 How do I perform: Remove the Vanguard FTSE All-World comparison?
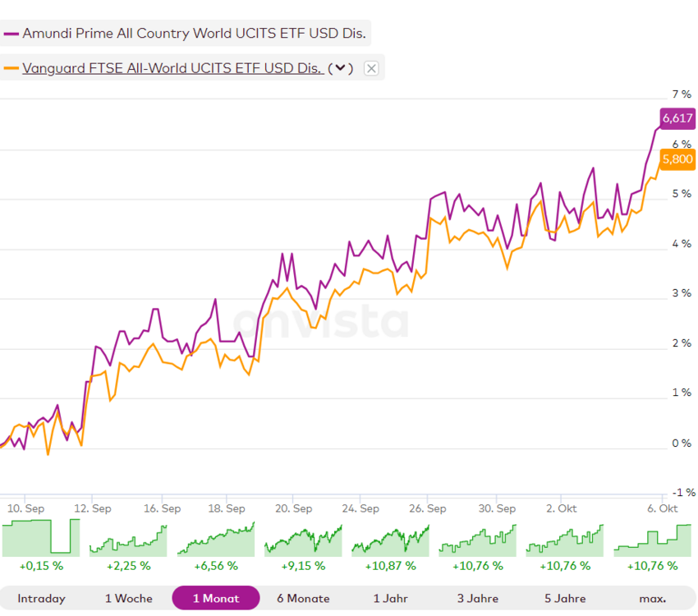(x=371, y=69)
